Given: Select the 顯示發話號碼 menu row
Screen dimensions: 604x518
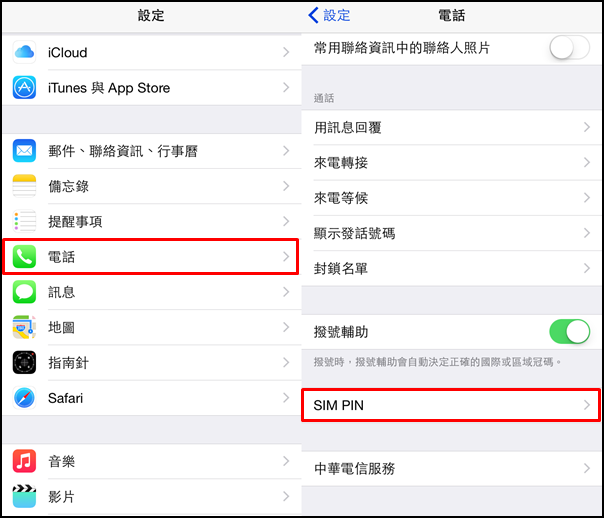Looking at the screenshot, I should click(x=451, y=233).
